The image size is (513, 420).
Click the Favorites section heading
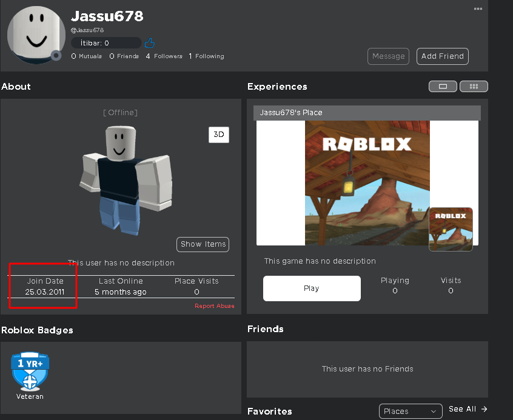pos(270,411)
